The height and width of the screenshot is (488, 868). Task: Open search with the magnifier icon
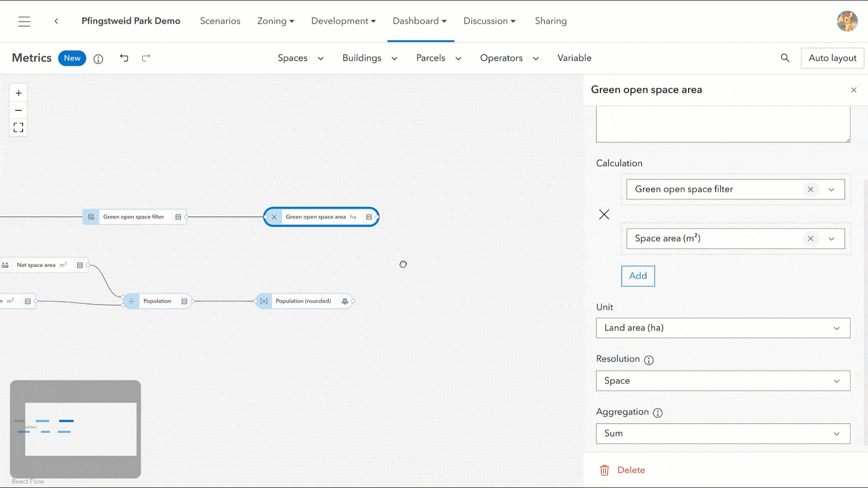[x=785, y=58]
